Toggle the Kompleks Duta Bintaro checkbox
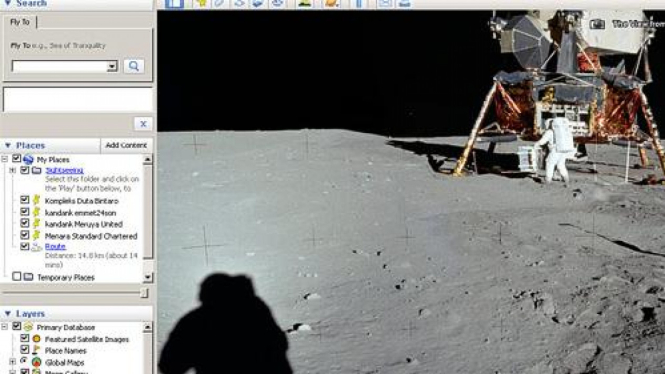The image size is (665, 374). tap(25, 199)
